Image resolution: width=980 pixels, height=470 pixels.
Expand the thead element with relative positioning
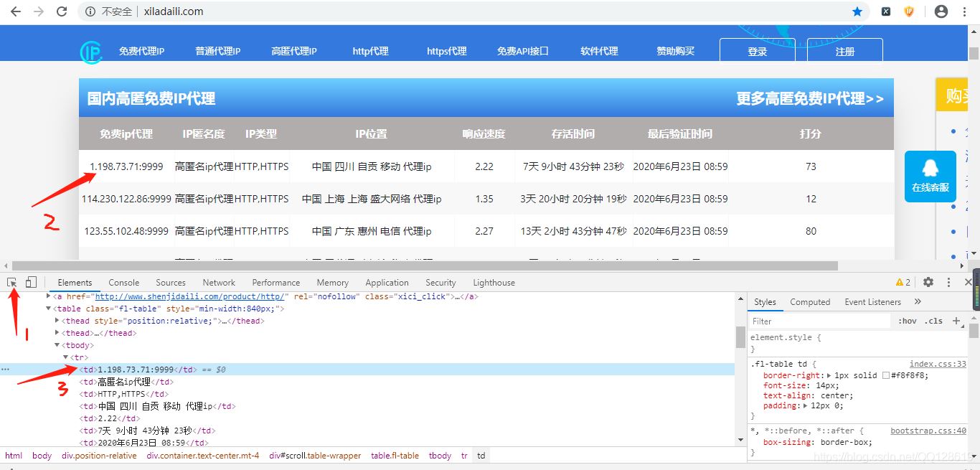(57, 320)
